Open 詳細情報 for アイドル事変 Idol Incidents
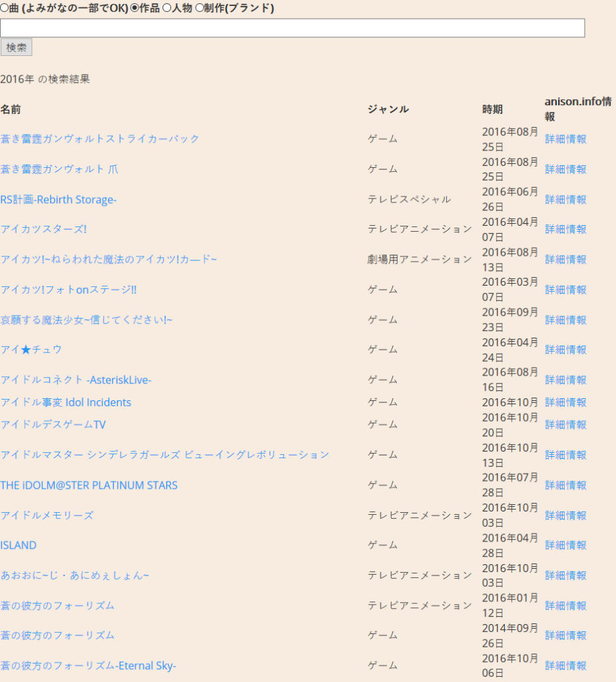Viewport: 616px width, 682px height. (565, 402)
